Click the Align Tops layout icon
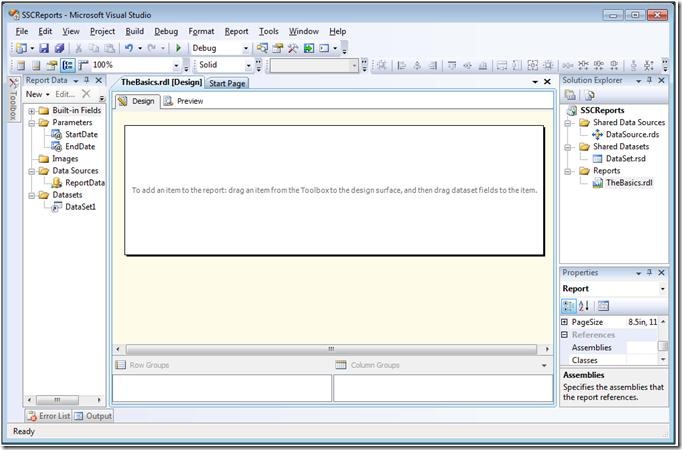Image resolution: width=682 pixels, height=450 pixels. [x=452, y=66]
